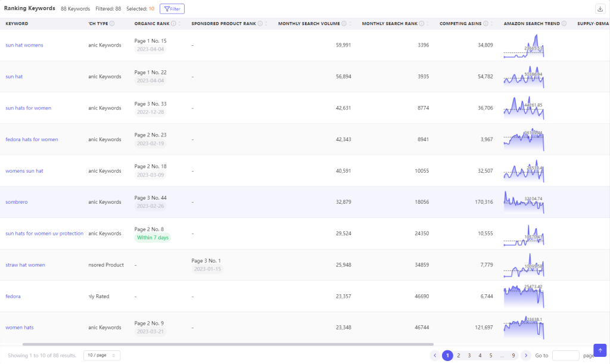610x364 pixels.
Task: Open keyword link straw hat women
Action: 25,265
